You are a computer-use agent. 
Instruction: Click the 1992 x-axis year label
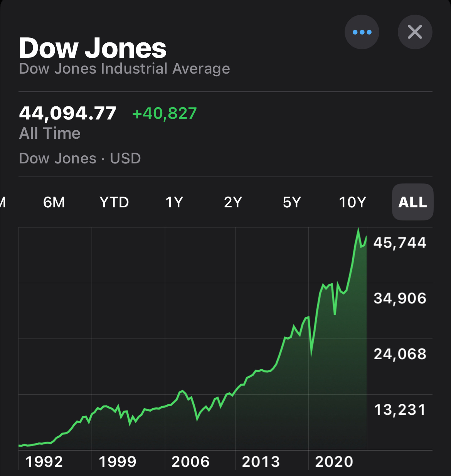[x=44, y=462]
